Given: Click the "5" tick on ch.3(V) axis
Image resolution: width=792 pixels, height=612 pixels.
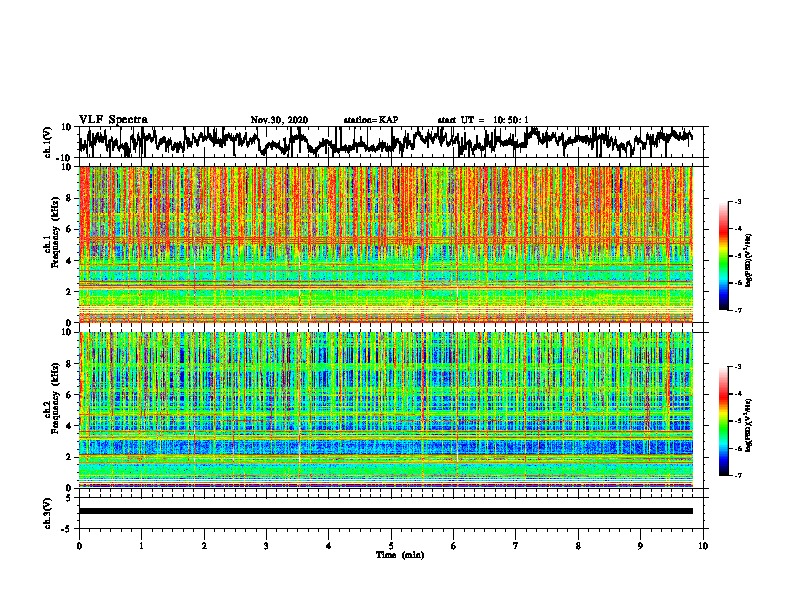Looking at the screenshot, I should tap(69, 498).
